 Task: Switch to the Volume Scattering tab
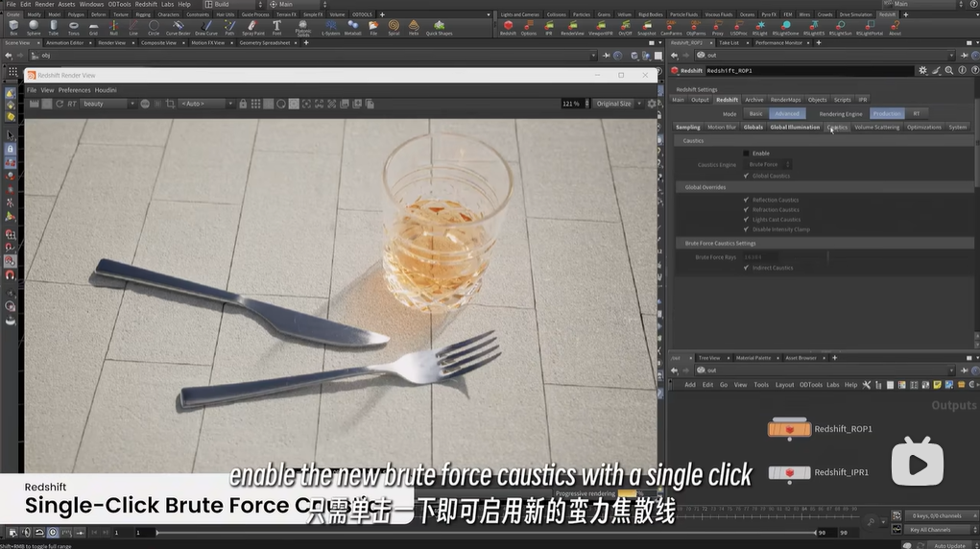[876, 127]
